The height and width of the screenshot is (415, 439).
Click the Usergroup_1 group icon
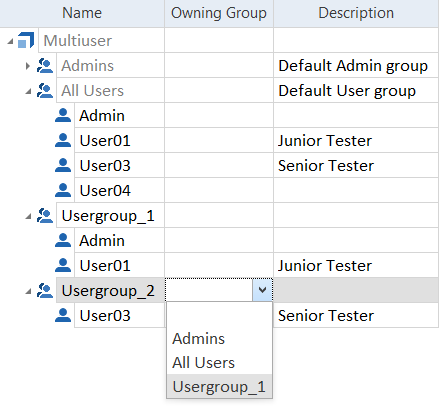click(x=45, y=215)
